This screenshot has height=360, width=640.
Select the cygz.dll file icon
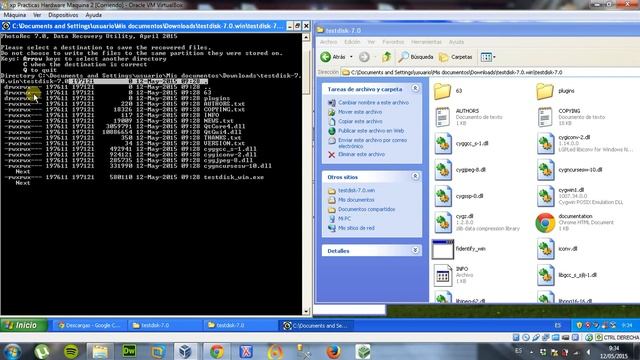coord(443,222)
